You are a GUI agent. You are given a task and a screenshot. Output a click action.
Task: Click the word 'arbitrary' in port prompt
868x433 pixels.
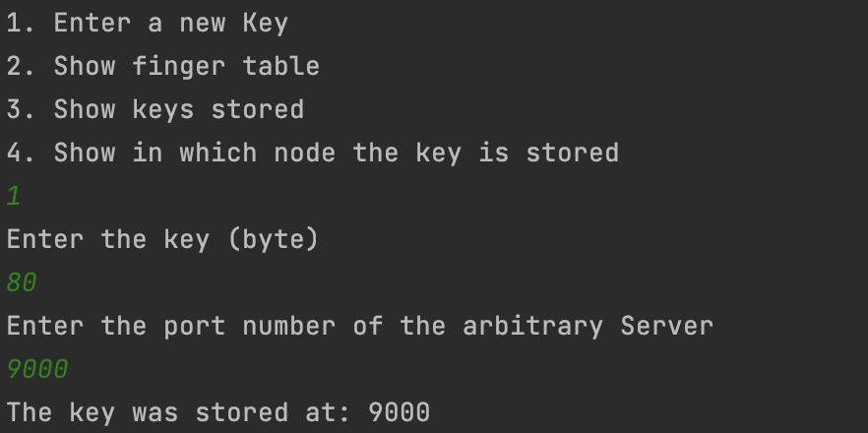point(532,326)
